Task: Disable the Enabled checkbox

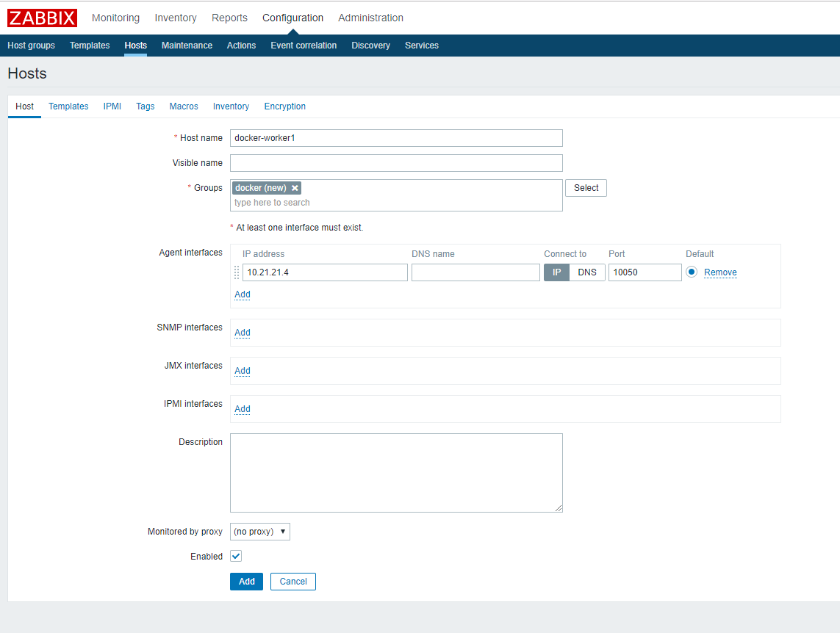Action: (x=235, y=556)
